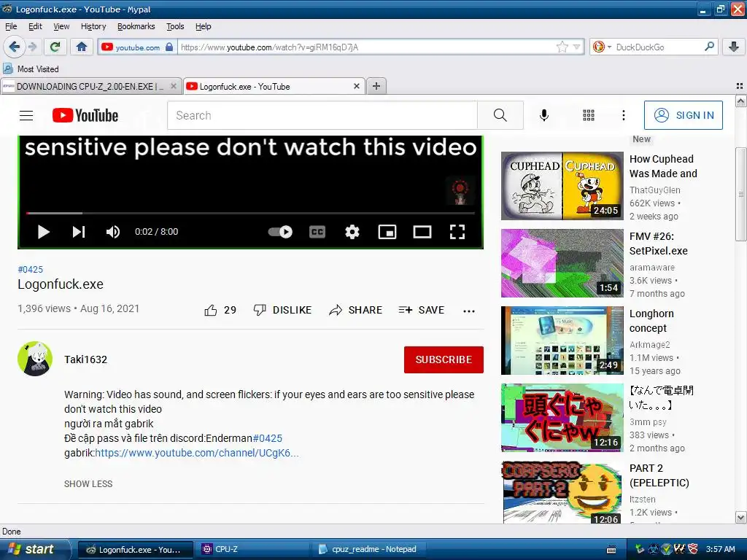The image size is (747, 560).
Task: Open the FMV #26: SetPixel.exe video title
Action: [659, 244]
